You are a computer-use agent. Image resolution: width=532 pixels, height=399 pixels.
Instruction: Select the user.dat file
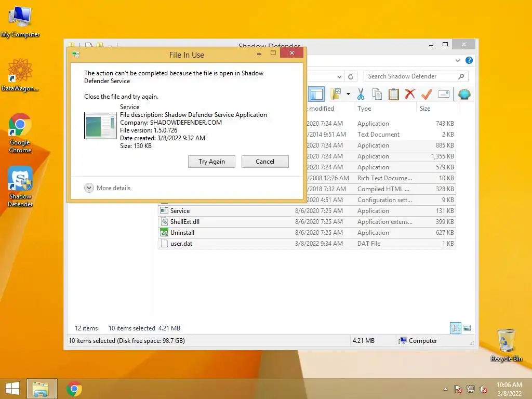tap(307, 243)
